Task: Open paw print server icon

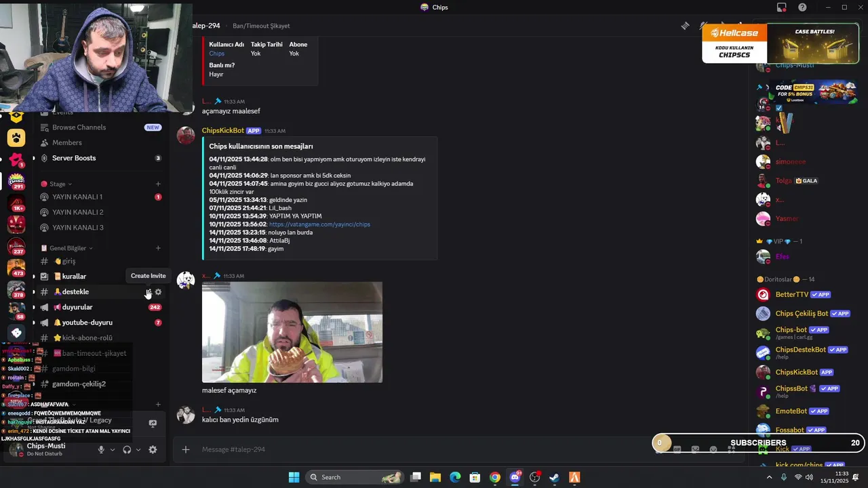Action: 16,138
